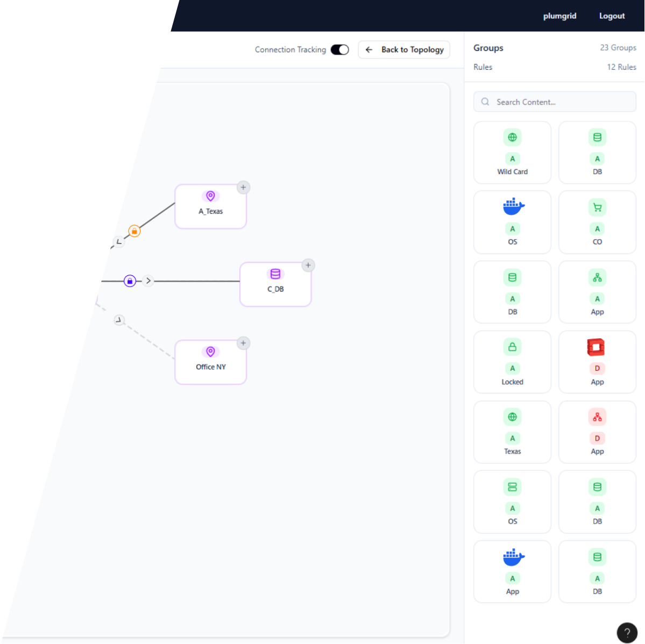Viewport: 645px width, 644px height.
Task: Click the arrow chevron on C_DB connection
Action: coord(148,281)
